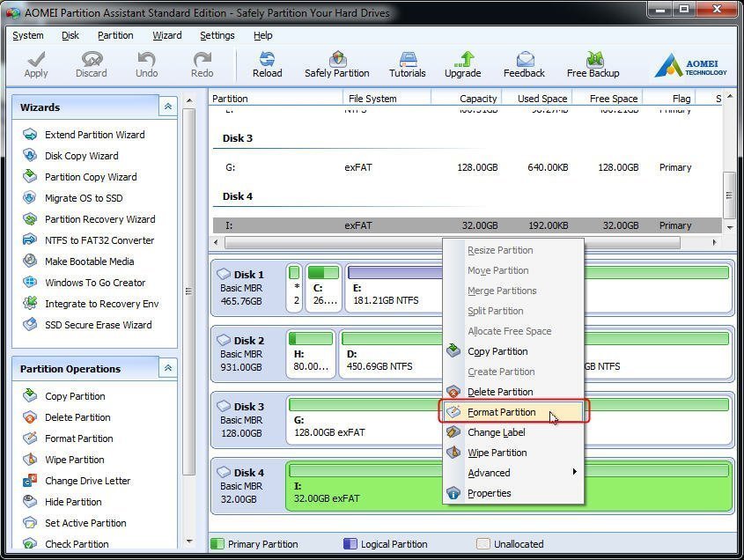The width and height of the screenshot is (744, 560).
Task: Choose Wipe Partition in context menu
Action: tap(514, 453)
